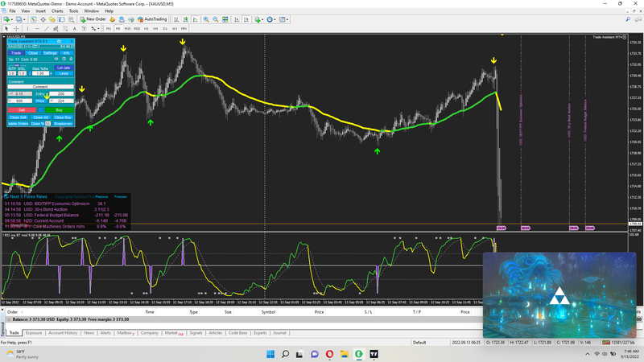Toggle the eye visibility icon in Trade Assistant
Screen dimensions: 644x362
[x=56, y=59]
